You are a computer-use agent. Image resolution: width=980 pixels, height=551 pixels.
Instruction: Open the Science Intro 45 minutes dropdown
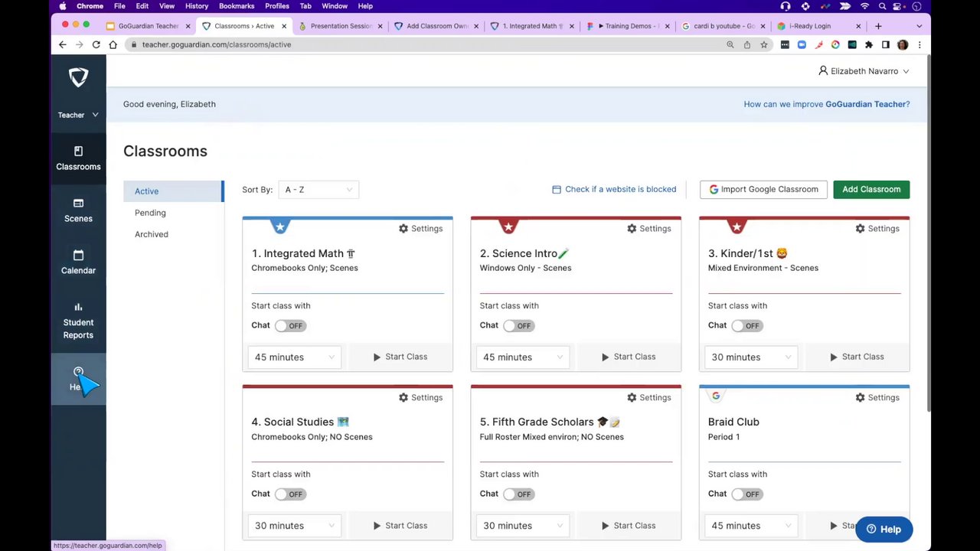pyautogui.click(x=522, y=357)
